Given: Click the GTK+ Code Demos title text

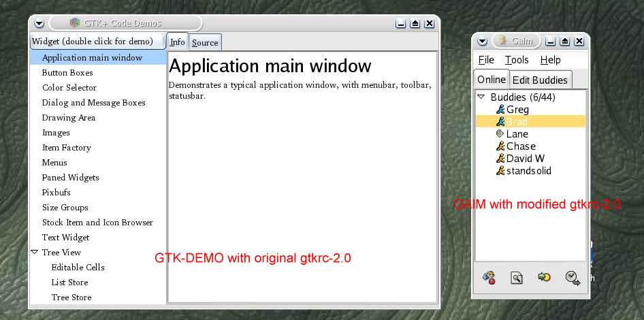Looking at the screenshot, I should click(123, 23).
